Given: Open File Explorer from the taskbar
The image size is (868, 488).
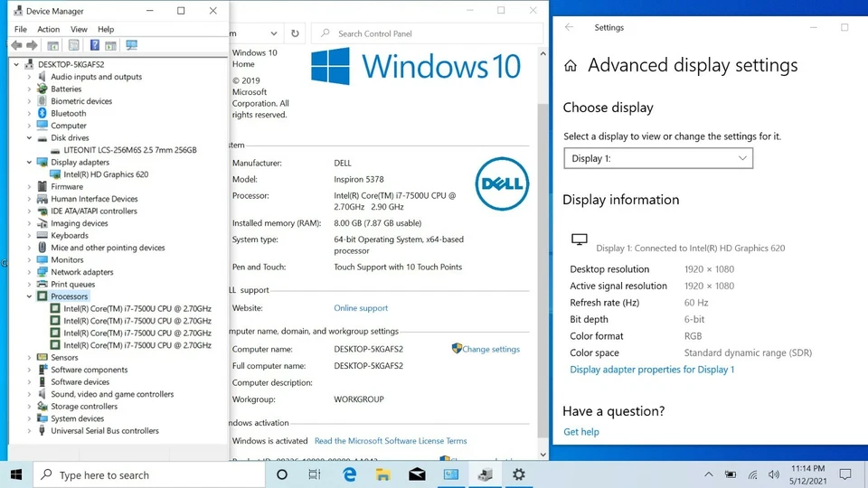Looking at the screenshot, I should point(382,474).
